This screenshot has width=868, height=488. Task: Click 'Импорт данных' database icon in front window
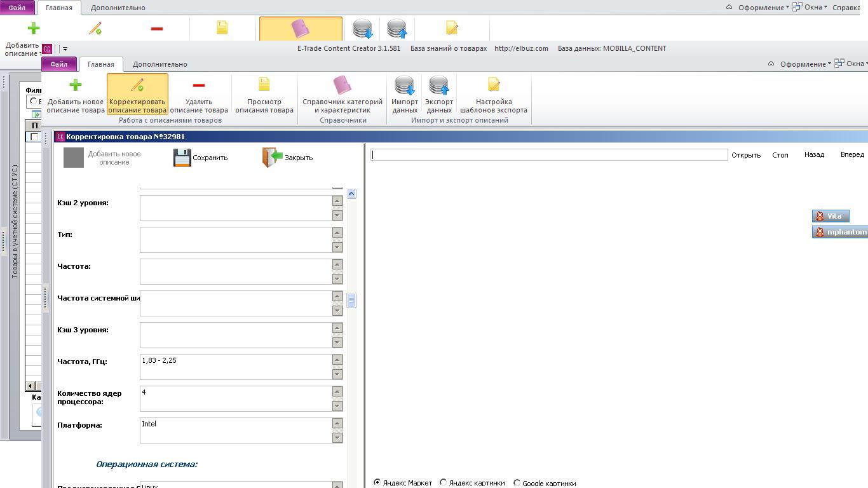click(405, 95)
